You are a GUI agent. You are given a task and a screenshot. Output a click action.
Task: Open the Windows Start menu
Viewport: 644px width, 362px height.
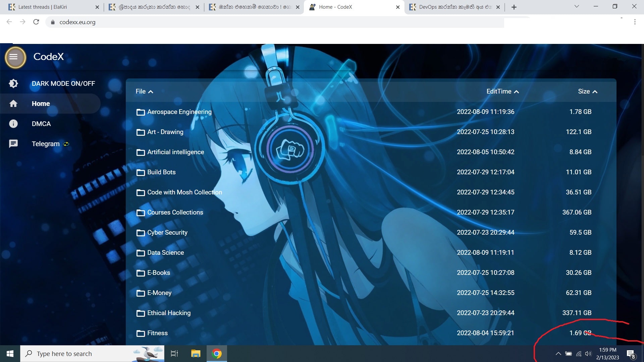coord(10,354)
